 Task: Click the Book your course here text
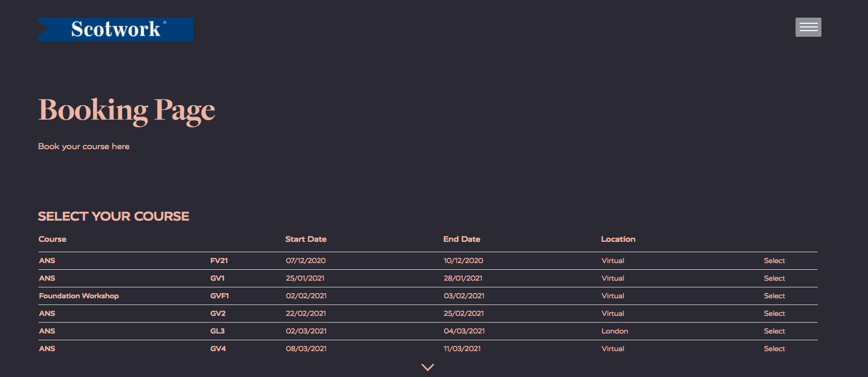84,146
